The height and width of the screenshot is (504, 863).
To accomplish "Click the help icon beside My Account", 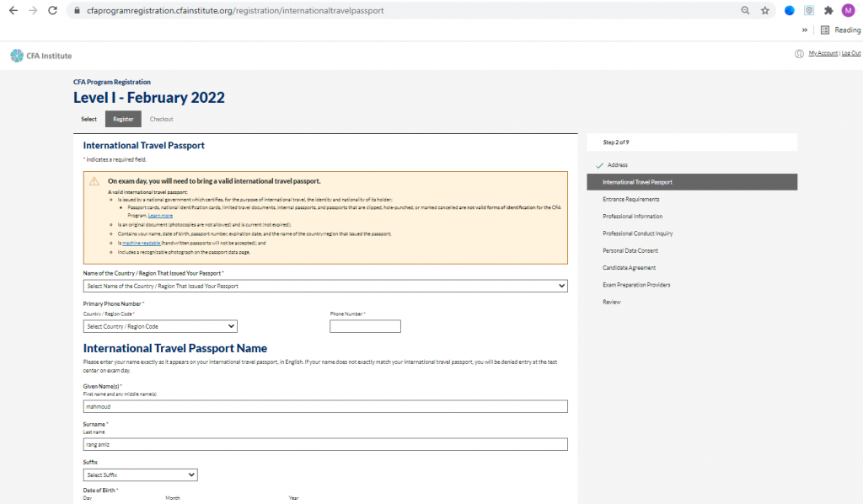I will tap(799, 53).
